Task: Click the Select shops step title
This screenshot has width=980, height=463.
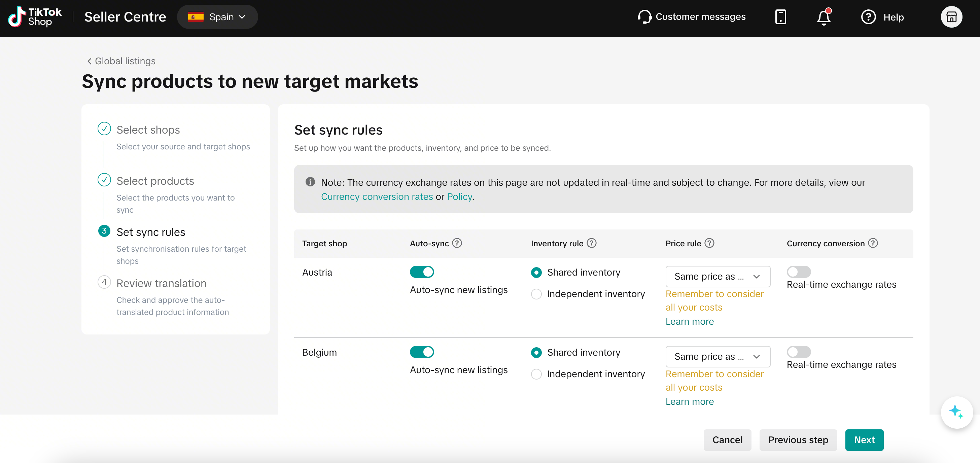Action: tap(148, 130)
